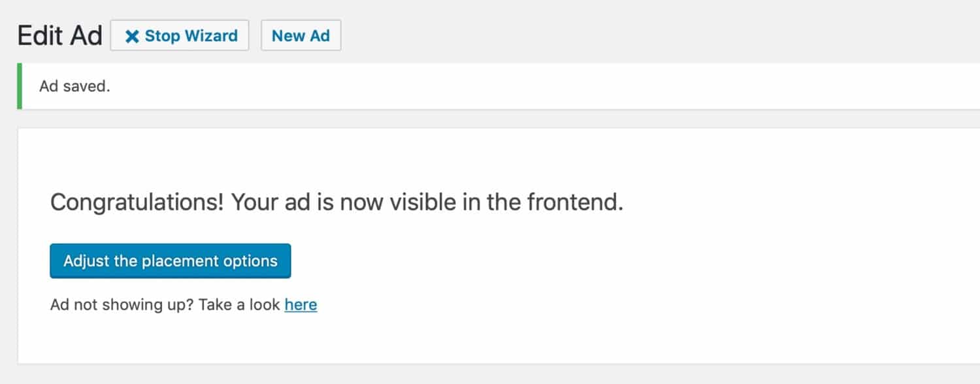Open placement settings via the blue button
This screenshot has height=384, width=980.
[170, 261]
